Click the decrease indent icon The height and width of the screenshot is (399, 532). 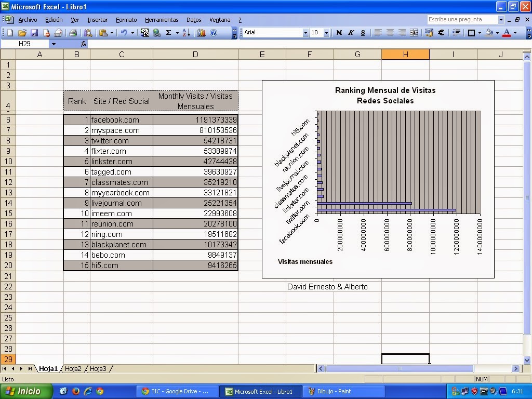(x=456, y=33)
